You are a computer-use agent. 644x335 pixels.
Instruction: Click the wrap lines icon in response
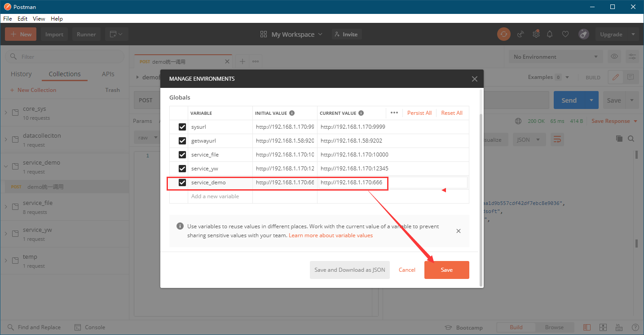click(x=557, y=139)
